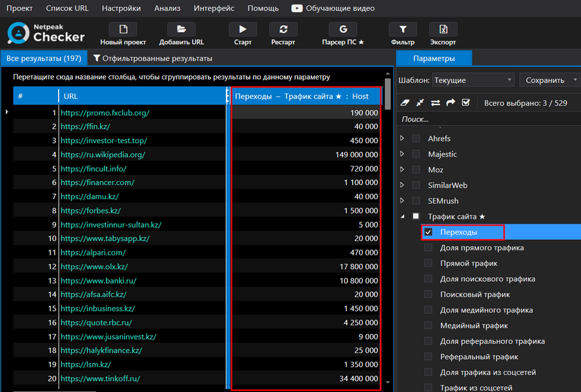Click the swap arrows icon in parameters
The image size is (581, 392).
435,103
